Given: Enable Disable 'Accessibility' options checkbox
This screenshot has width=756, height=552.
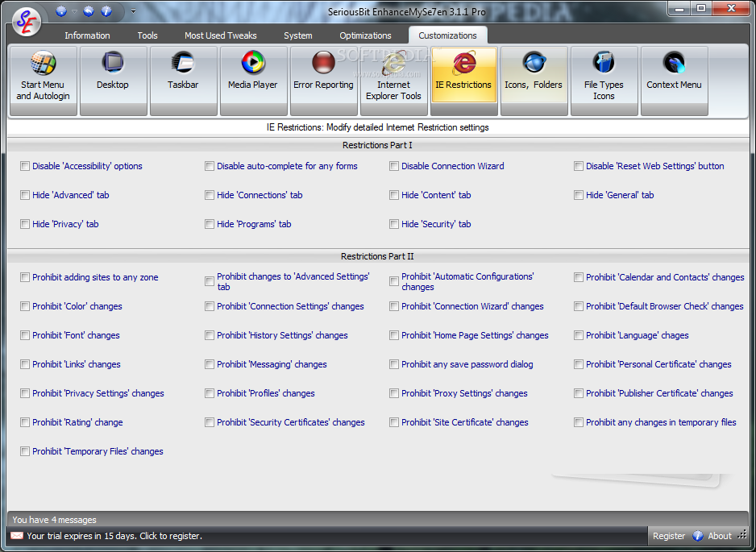Looking at the screenshot, I should 25,166.
